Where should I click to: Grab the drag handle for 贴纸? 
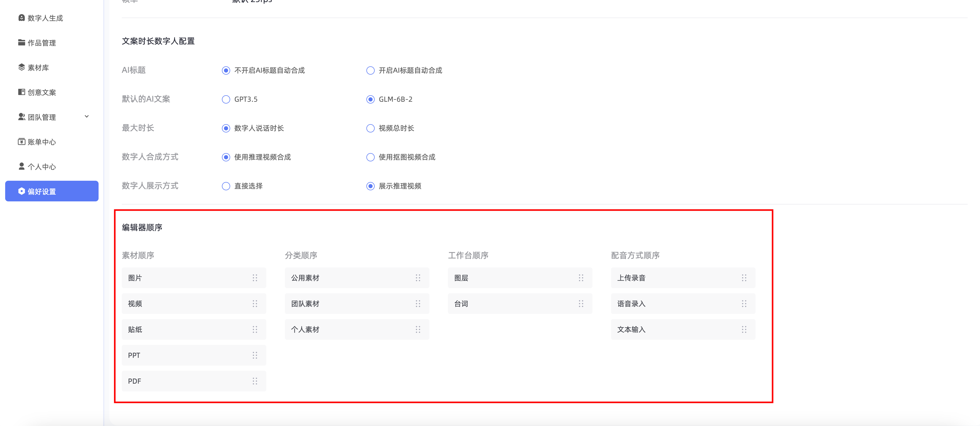(255, 330)
